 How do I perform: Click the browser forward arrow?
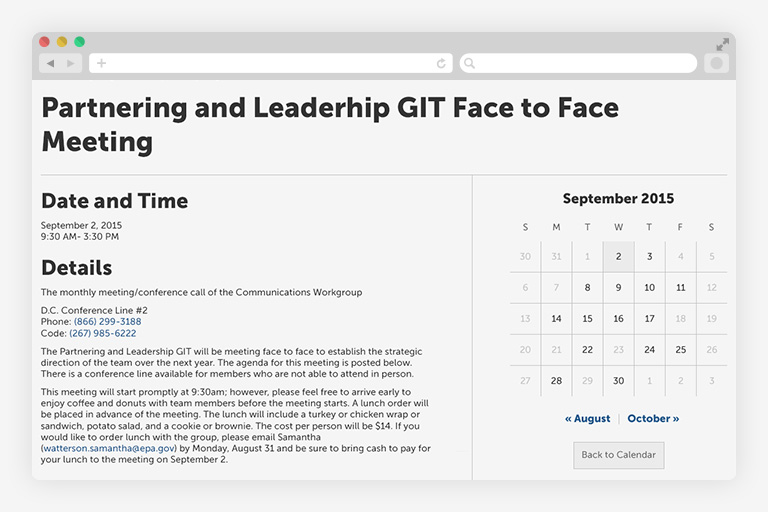click(x=70, y=63)
